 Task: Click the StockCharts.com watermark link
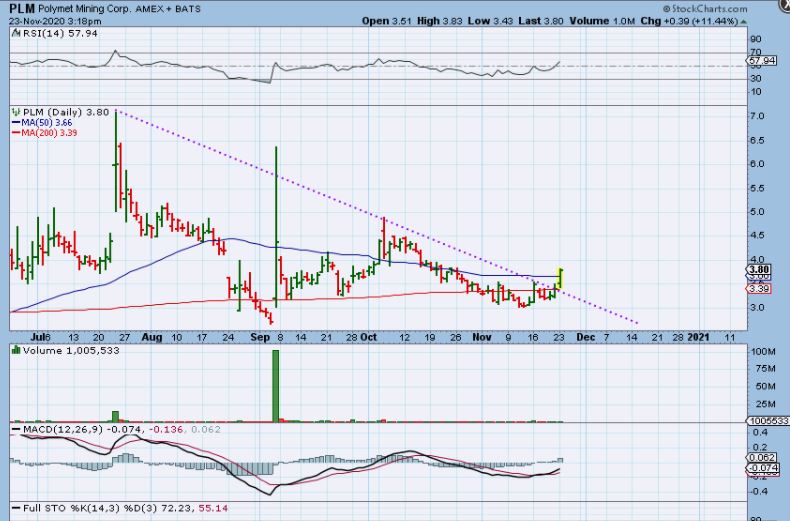click(705, 9)
